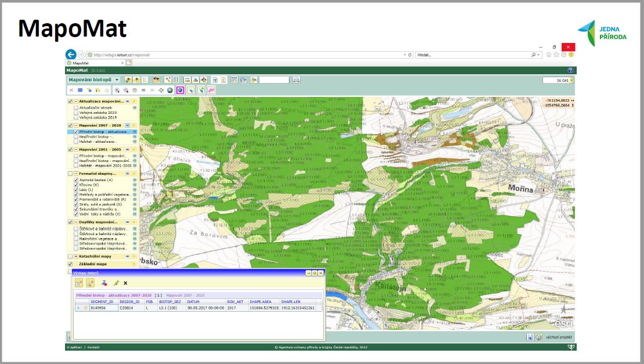This screenshot has height=364, width=644.
Task: Click the add-to-selection icon with green plus
Action: 201,91
